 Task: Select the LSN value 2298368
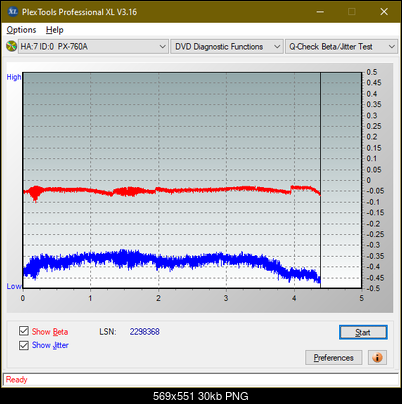pyautogui.click(x=145, y=332)
